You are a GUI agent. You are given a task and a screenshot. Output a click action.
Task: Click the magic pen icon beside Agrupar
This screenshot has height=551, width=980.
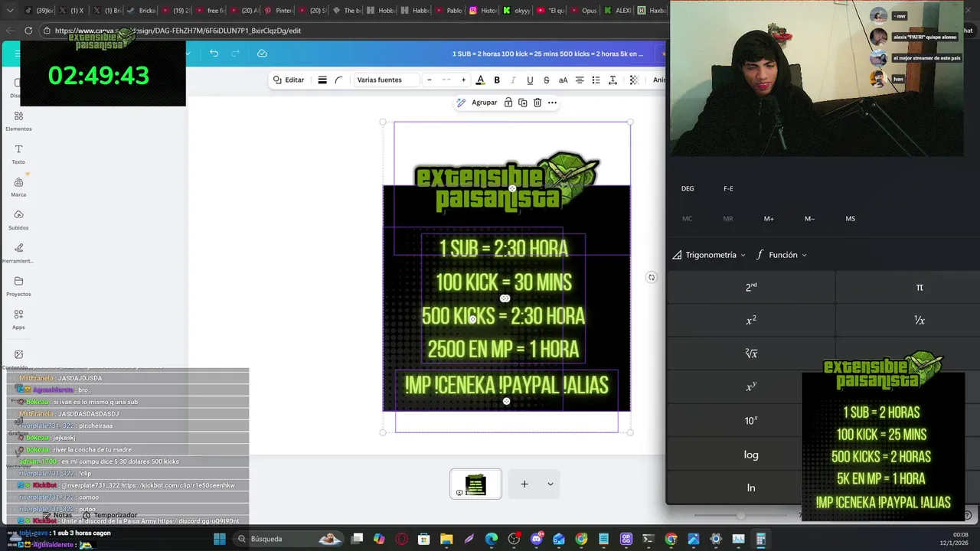tap(461, 103)
